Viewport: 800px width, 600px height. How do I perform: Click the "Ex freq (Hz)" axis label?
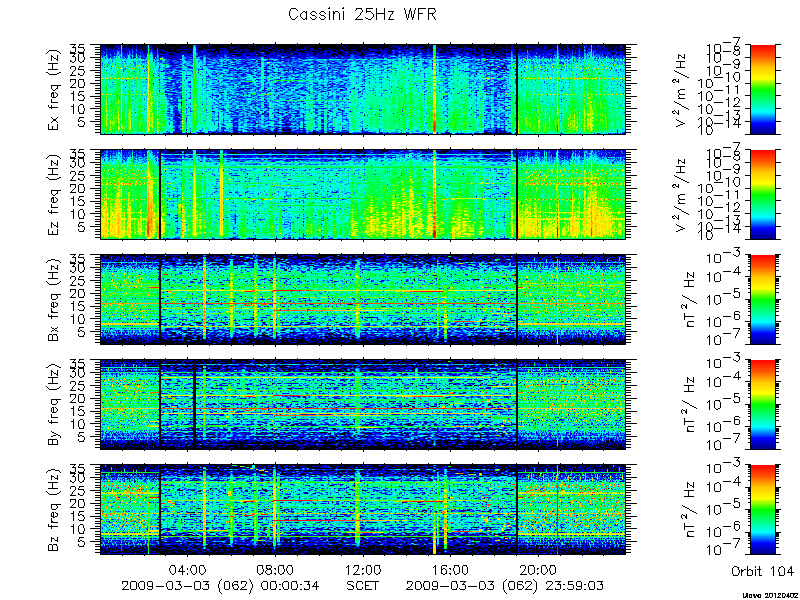[55, 89]
